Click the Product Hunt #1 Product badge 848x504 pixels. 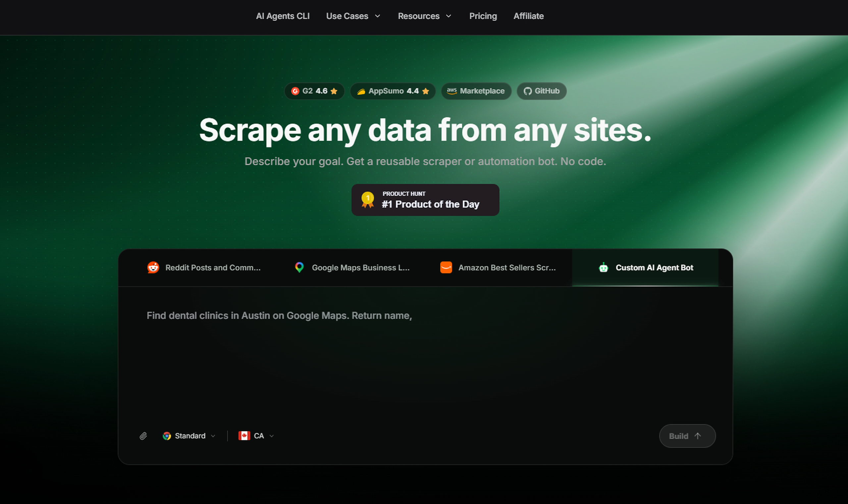[x=425, y=200]
